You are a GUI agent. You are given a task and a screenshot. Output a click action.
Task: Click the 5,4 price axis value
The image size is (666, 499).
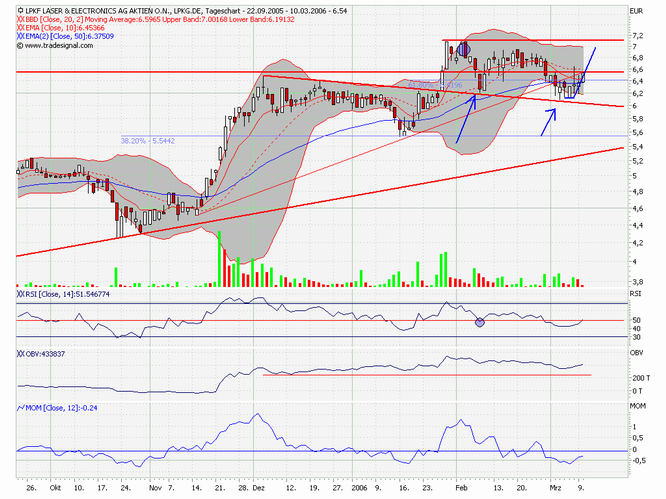click(x=638, y=147)
